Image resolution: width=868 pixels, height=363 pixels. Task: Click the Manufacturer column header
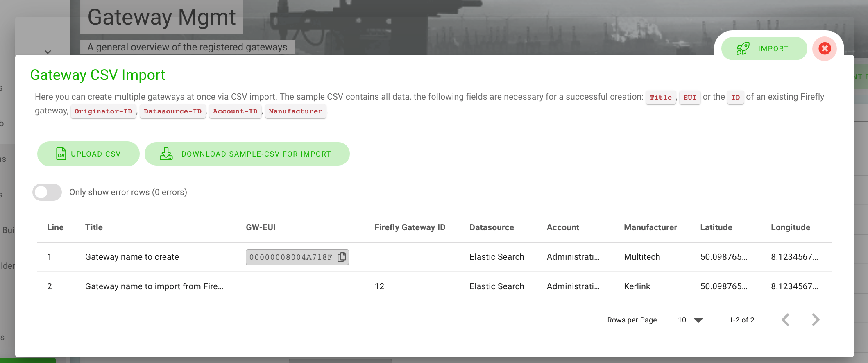(x=650, y=227)
